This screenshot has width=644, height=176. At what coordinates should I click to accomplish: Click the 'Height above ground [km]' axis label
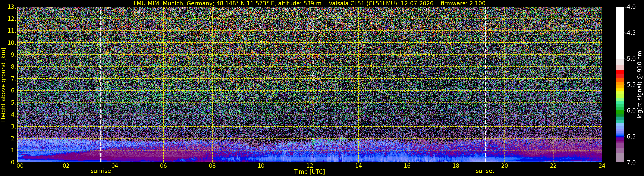pos(3,85)
